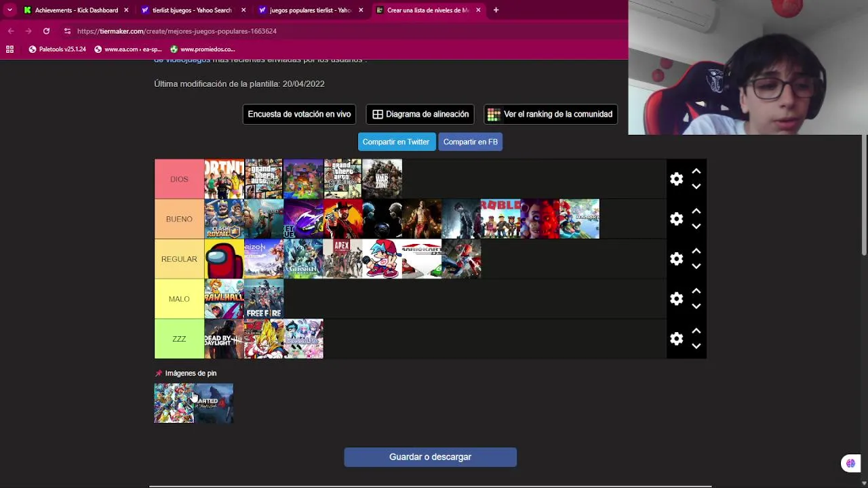This screenshot has height=488, width=868.
Task: Switch to tierlist bjuegos Yahoo Search tab
Action: pos(192,10)
